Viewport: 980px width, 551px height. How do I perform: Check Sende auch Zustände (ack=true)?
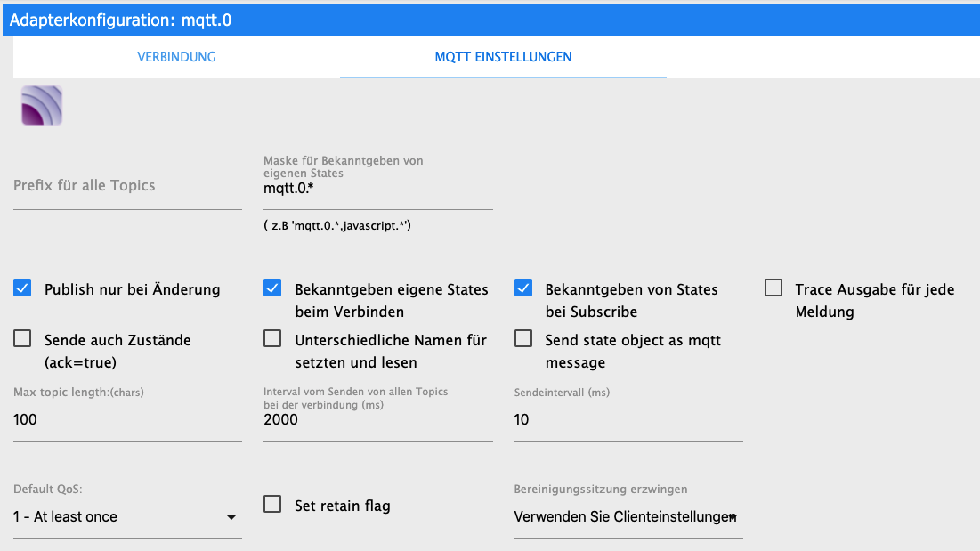coord(23,339)
